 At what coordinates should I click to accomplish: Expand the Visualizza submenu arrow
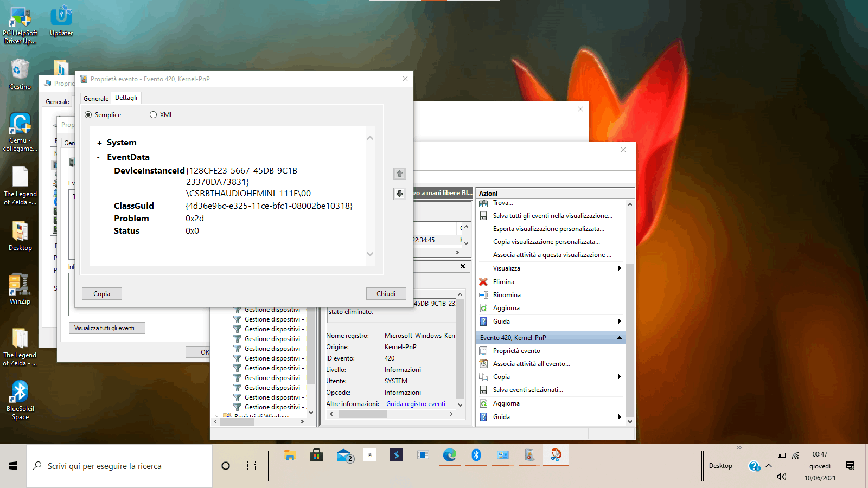point(619,268)
